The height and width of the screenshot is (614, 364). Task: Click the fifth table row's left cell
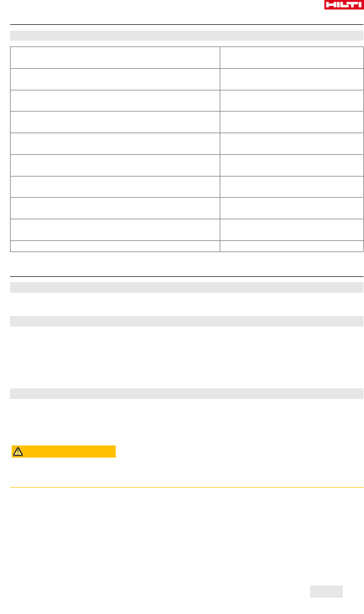(x=115, y=144)
